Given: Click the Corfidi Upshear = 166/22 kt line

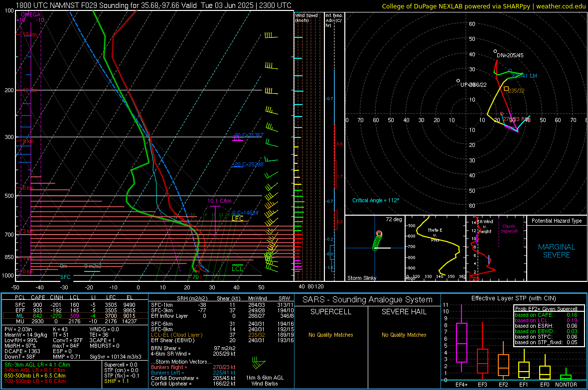Looking at the screenshot, I should pos(193,384).
